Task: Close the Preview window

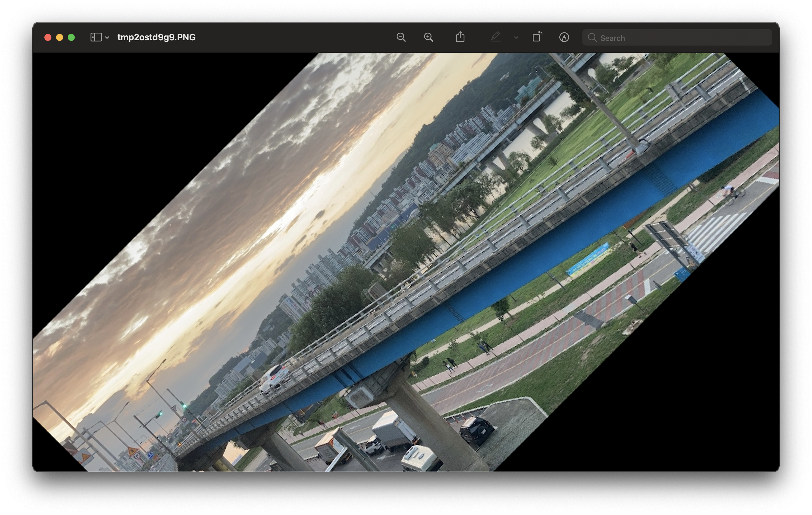Action: [x=48, y=37]
